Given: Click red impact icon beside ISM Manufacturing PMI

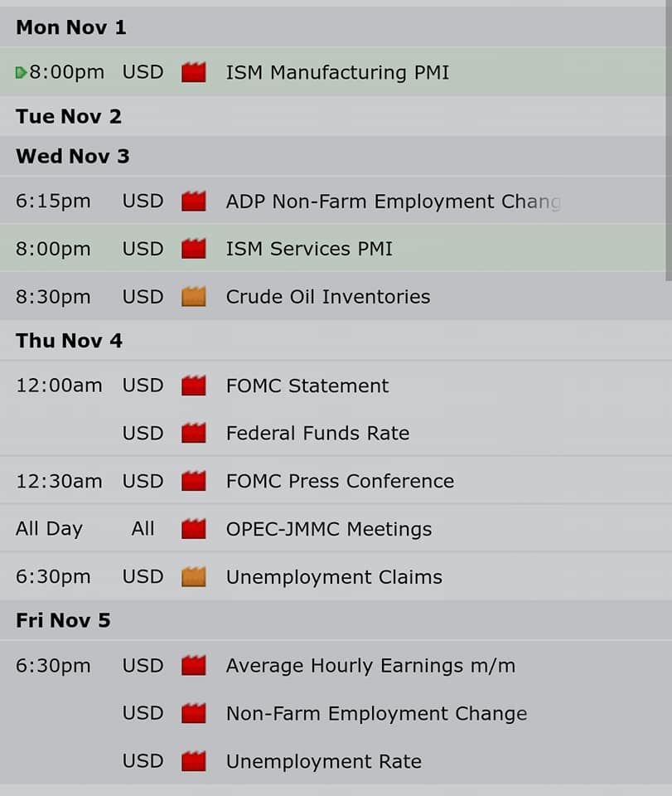Looking at the screenshot, I should 194,72.
